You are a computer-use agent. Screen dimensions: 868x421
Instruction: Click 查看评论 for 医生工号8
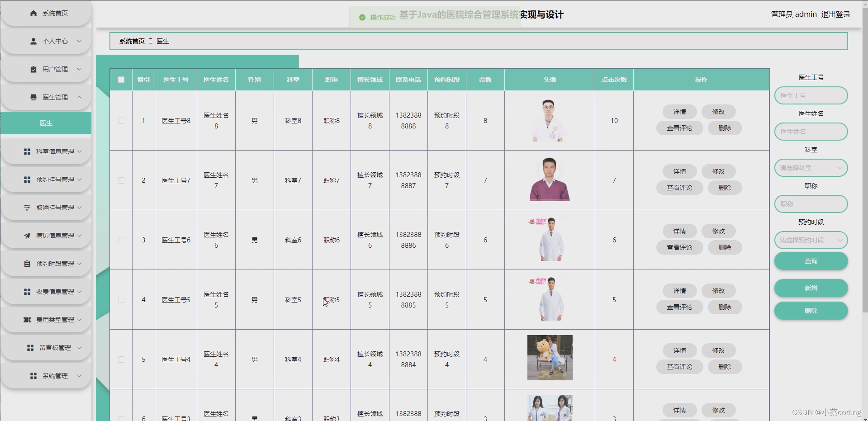click(679, 128)
